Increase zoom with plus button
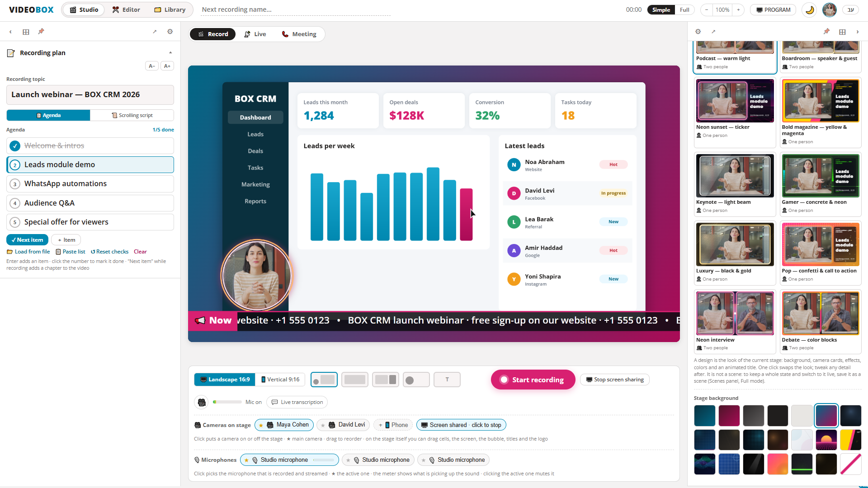Viewport: 868px width, 488px height. (x=739, y=9)
